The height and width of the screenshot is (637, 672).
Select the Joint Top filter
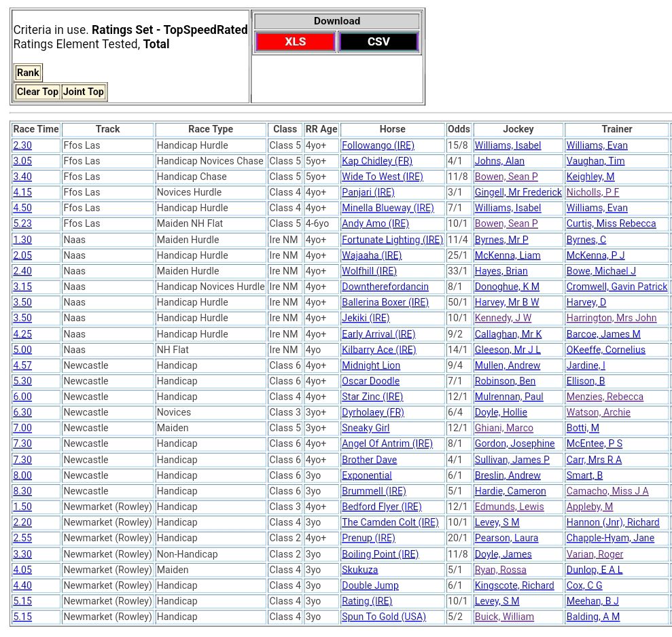(x=84, y=92)
